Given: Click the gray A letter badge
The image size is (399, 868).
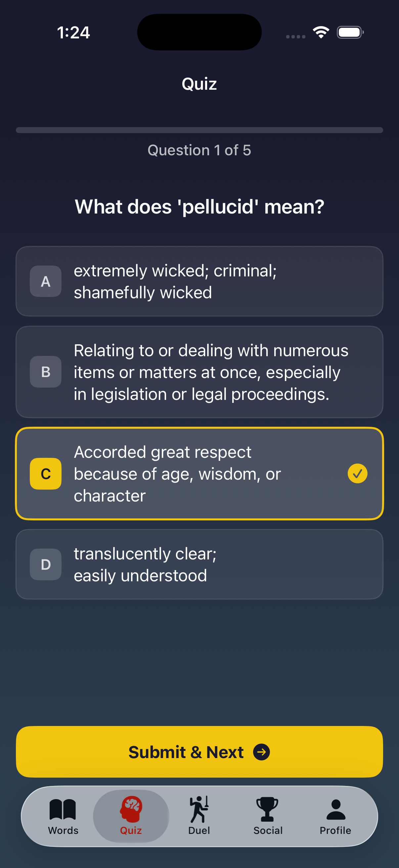Looking at the screenshot, I should coord(45,281).
